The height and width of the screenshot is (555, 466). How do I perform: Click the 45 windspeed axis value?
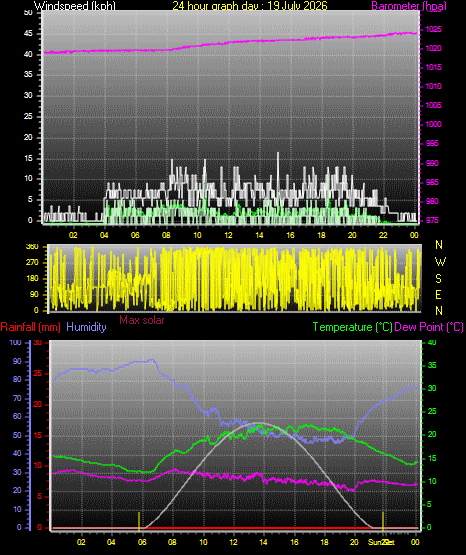coord(28,34)
